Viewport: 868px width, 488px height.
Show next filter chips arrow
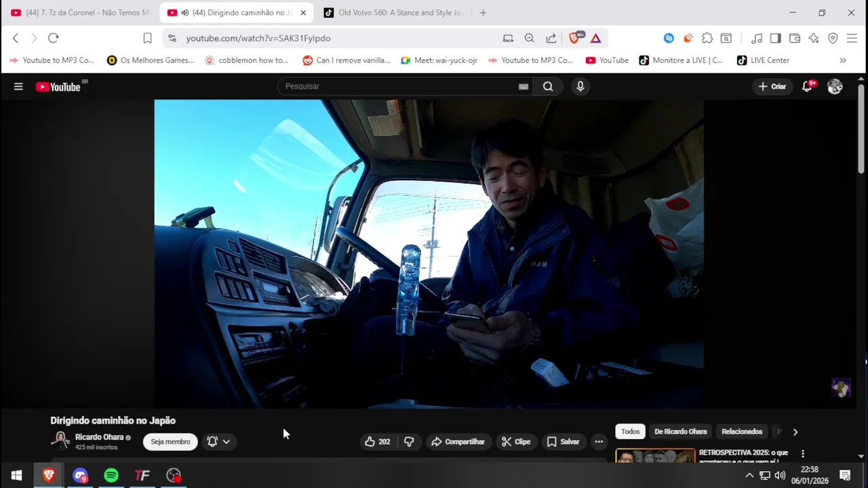(x=795, y=432)
